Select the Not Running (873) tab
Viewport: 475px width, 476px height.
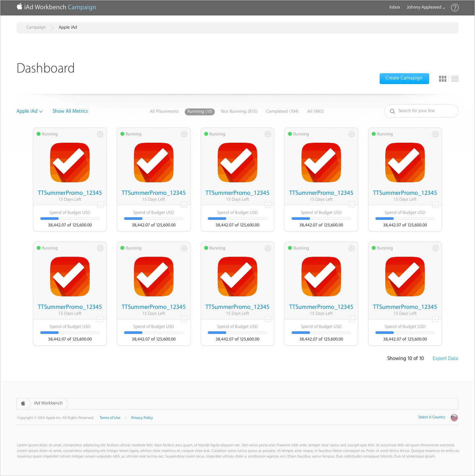coord(239,111)
